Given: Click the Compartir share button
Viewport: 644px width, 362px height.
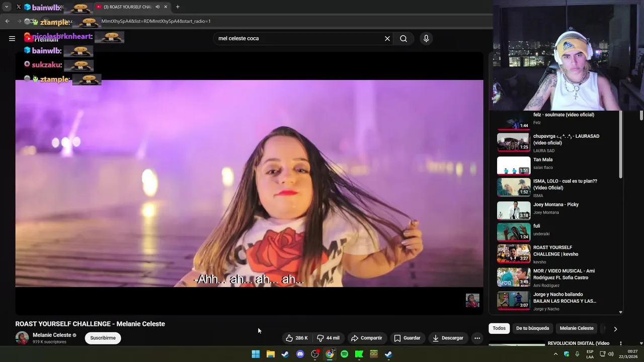Looking at the screenshot, I should 366,338.
